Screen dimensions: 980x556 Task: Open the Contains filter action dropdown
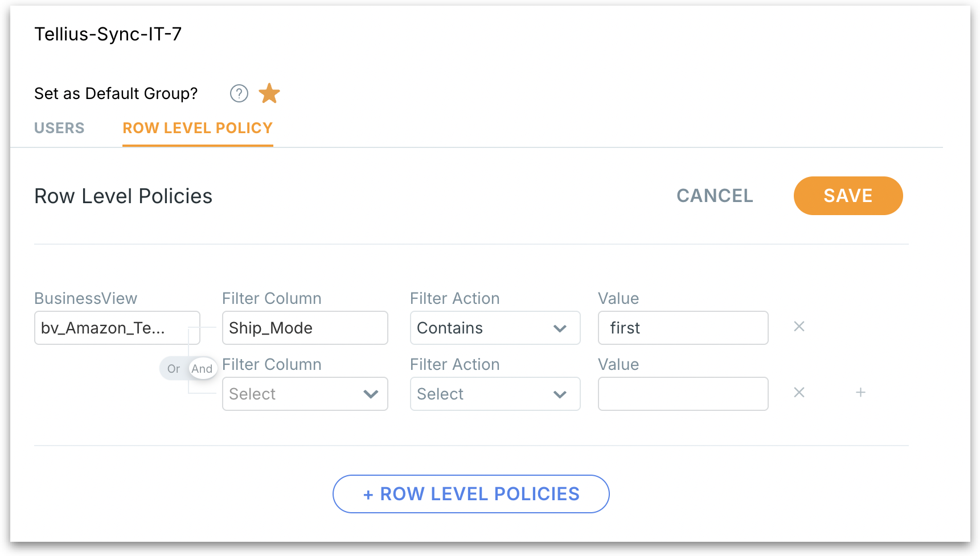click(495, 328)
